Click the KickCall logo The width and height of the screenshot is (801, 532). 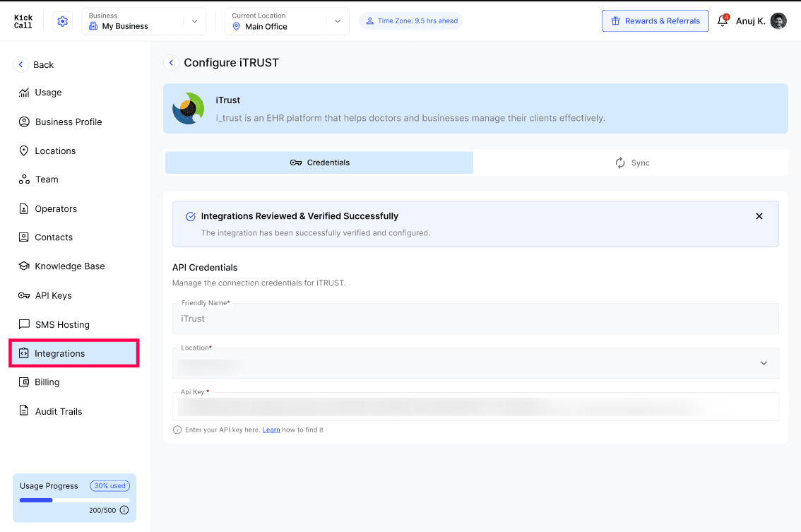coord(23,21)
